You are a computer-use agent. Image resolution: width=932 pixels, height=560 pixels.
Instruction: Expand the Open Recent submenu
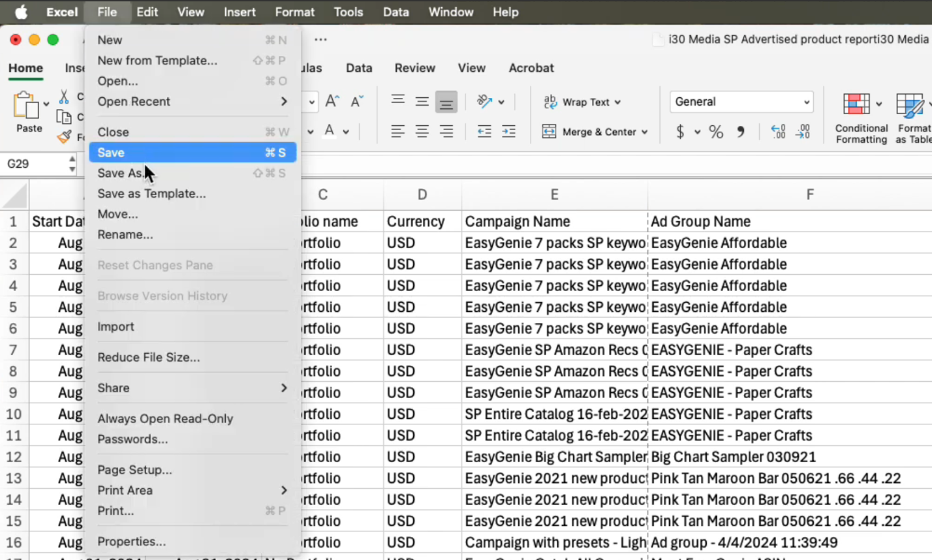click(x=193, y=101)
